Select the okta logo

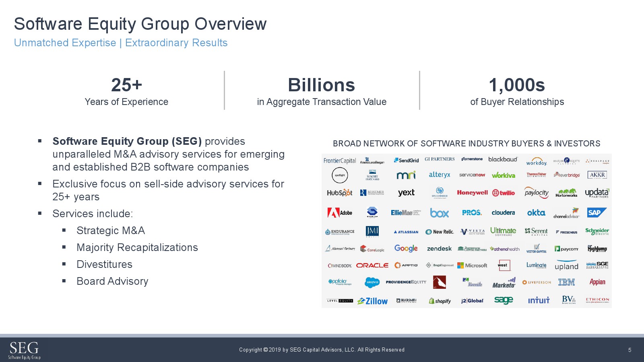coord(536,213)
